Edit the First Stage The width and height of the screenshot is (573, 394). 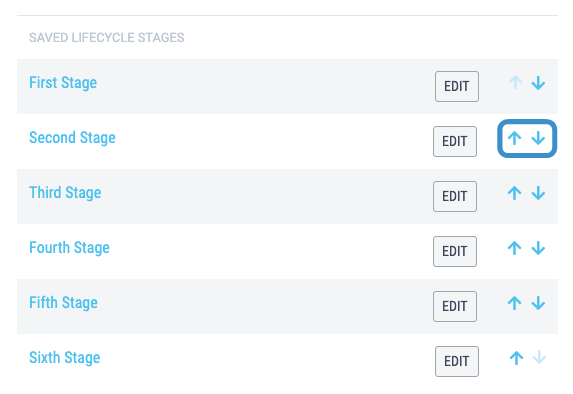click(457, 86)
